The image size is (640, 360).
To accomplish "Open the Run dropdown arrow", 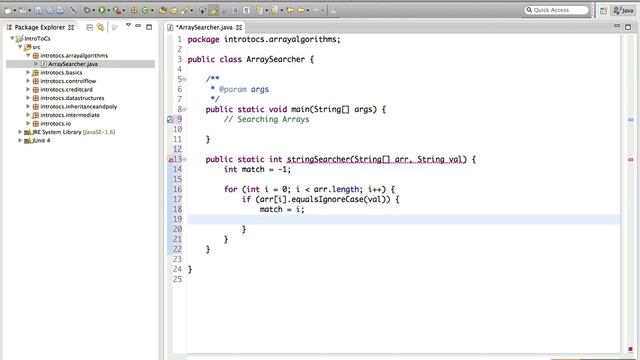I will click(109, 11).
